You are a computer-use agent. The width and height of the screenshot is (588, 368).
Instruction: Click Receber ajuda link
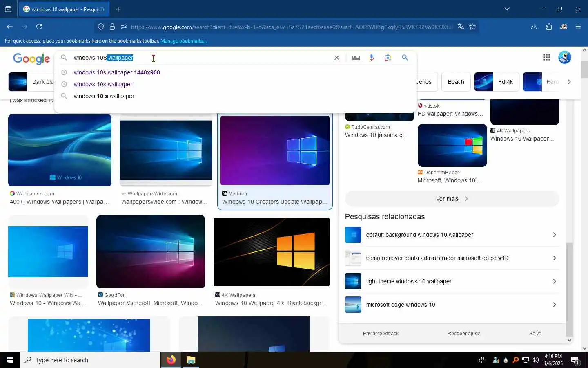coord(464,334)
